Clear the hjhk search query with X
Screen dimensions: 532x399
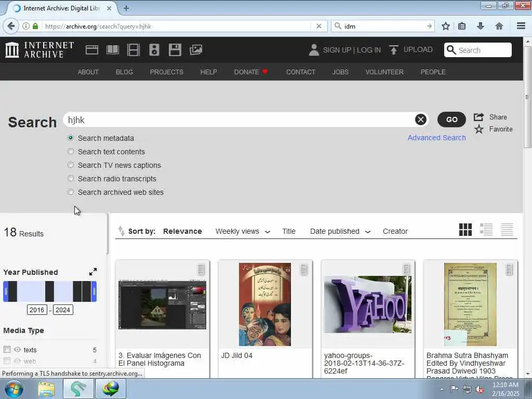click(x=421, y=119)
